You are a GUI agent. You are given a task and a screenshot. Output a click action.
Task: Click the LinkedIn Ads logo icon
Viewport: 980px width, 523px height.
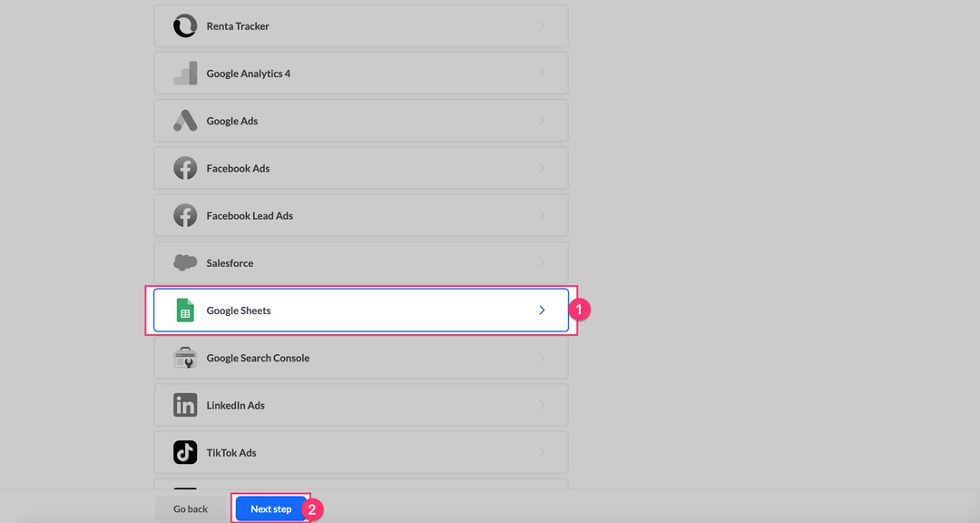(x=185, y=405)
